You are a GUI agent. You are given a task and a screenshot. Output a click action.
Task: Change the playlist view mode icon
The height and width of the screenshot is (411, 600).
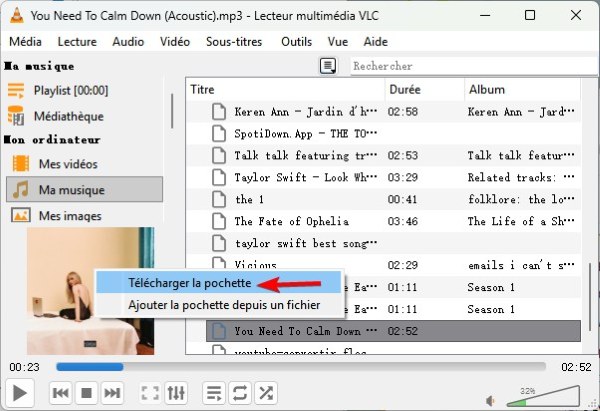(x=328, y=66)
